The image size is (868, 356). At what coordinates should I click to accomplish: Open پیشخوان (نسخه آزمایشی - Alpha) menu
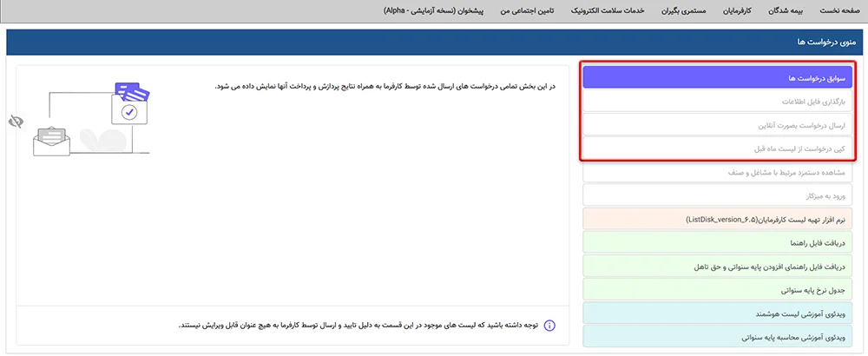[433, 11]
